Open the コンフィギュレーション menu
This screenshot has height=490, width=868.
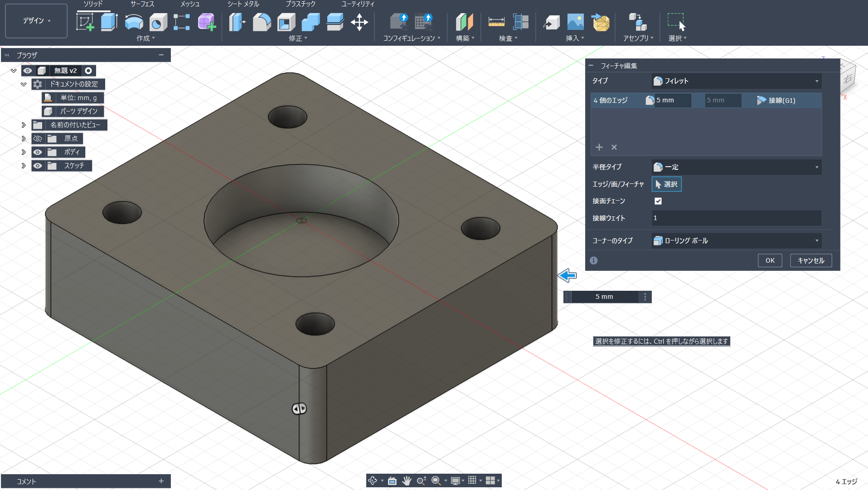(x=412, y=38)
